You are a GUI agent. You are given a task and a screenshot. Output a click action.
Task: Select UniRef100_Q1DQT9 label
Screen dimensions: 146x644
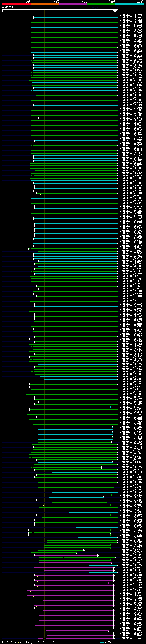[131, 55]
